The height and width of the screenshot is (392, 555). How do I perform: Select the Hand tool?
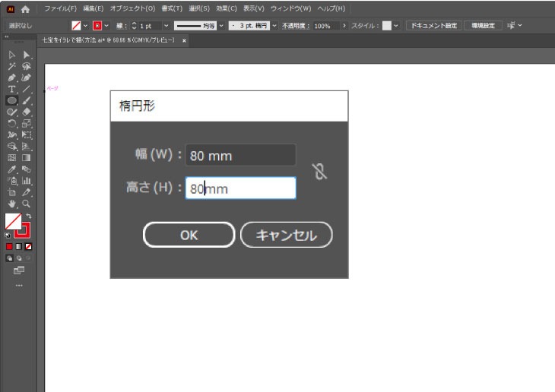pyautogui.click(x=11, y=204)
